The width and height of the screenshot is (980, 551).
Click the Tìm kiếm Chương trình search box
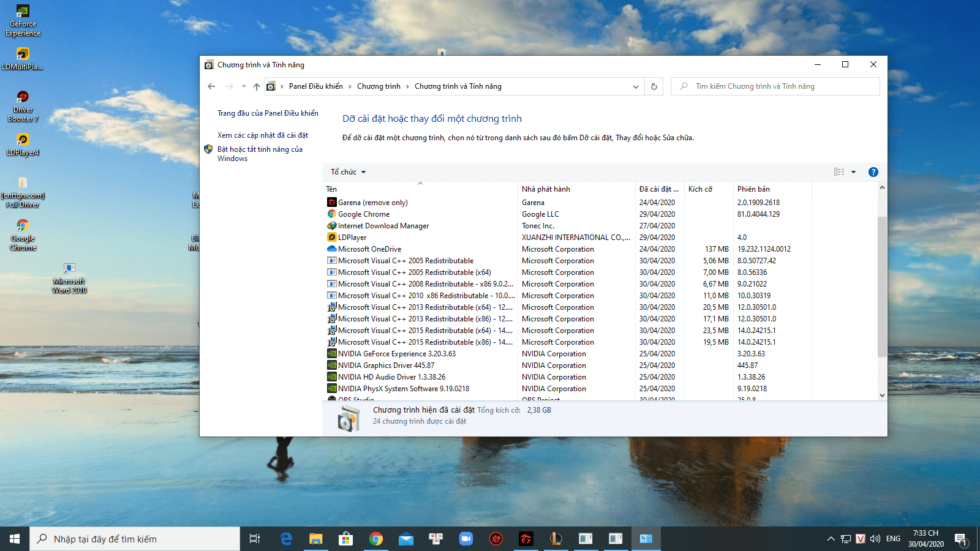point(775,86)
